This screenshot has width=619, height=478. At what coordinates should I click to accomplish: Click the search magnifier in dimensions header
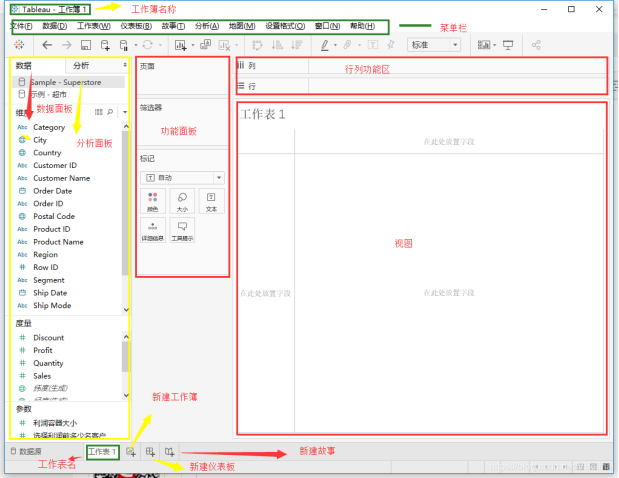click(110, 112)
